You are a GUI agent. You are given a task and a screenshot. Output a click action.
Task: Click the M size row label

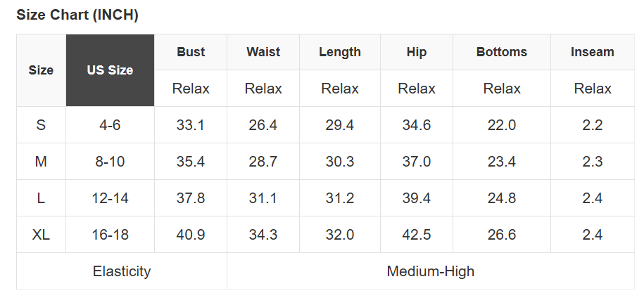click(x=41, y=162)
